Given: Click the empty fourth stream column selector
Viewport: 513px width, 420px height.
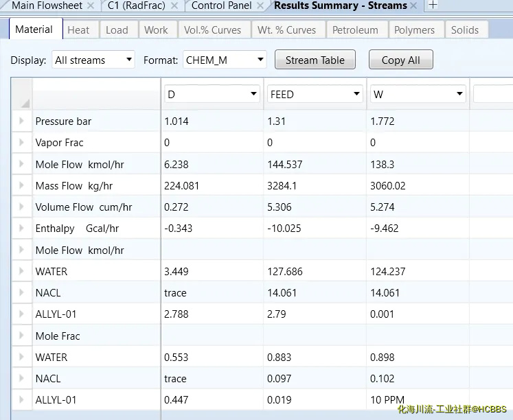Looking at the screenshot, I should pyautogui.click(x=492, y=94).
